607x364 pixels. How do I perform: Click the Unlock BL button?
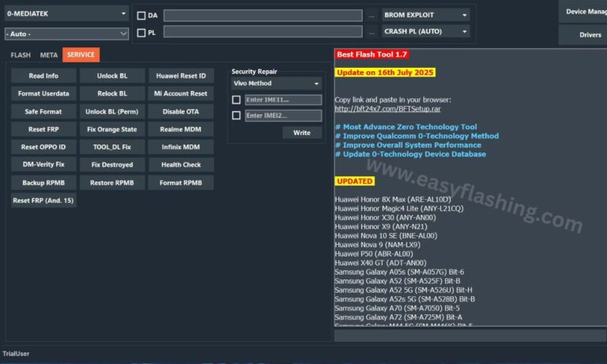(112, 76)
